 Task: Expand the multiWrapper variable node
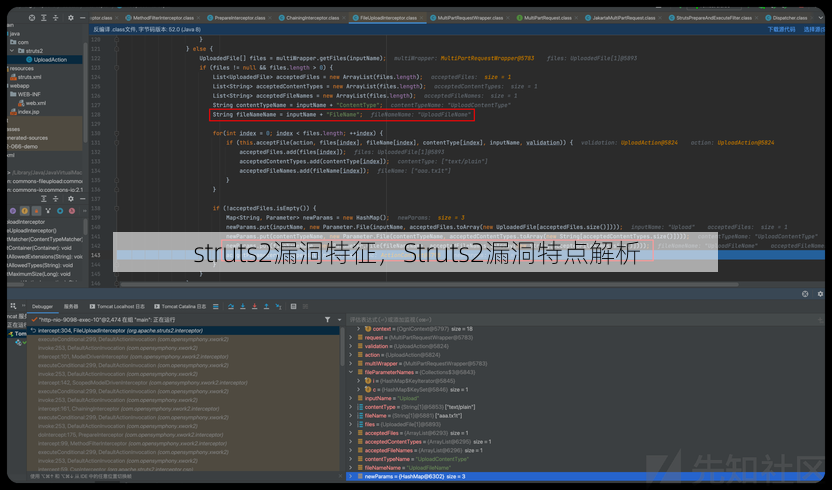pos(351,364)
